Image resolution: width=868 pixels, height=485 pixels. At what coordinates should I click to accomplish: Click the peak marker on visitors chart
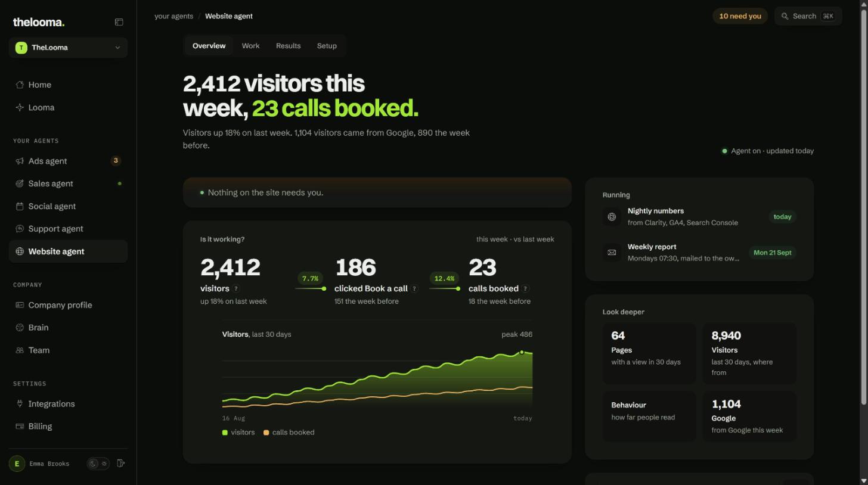click(522, 352)
